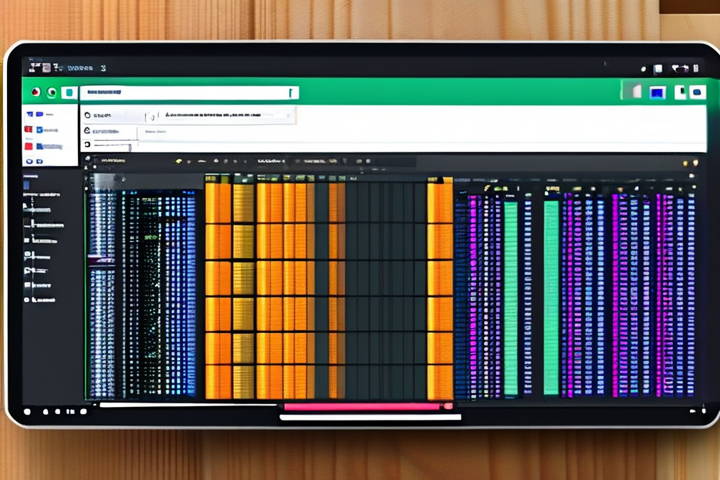Click the white circle icon at bottom-left corner
720x480 pixels.
[x=27, y=411]
